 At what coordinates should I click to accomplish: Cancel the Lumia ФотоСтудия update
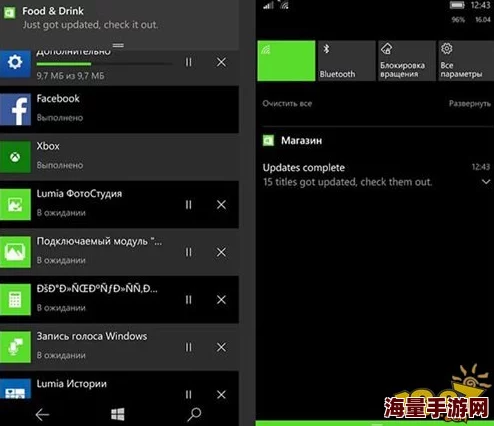221,205
